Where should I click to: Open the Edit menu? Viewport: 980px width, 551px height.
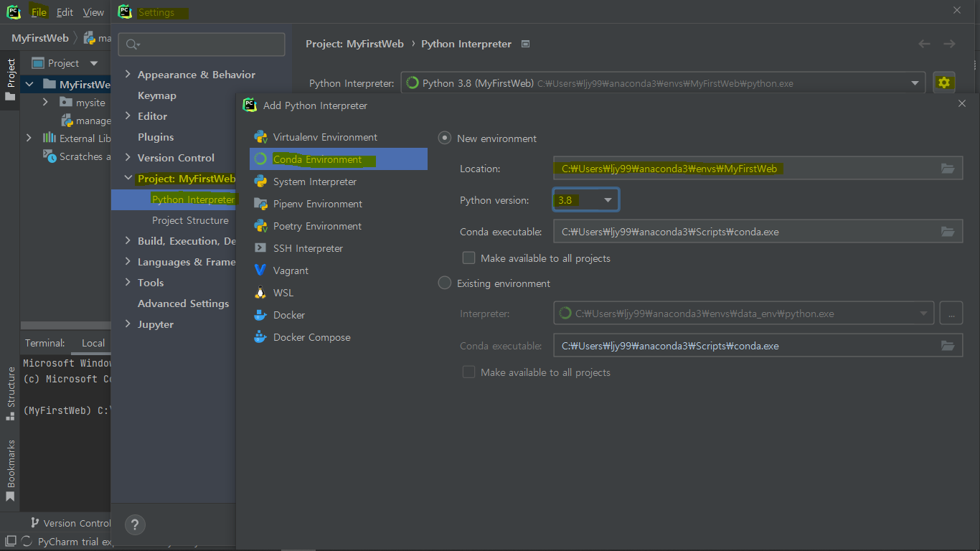point(65,12)
